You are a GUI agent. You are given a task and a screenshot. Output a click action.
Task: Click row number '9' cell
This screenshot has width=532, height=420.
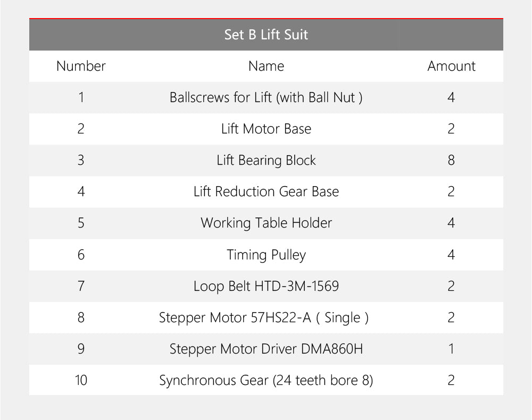(x=81, y=349)
